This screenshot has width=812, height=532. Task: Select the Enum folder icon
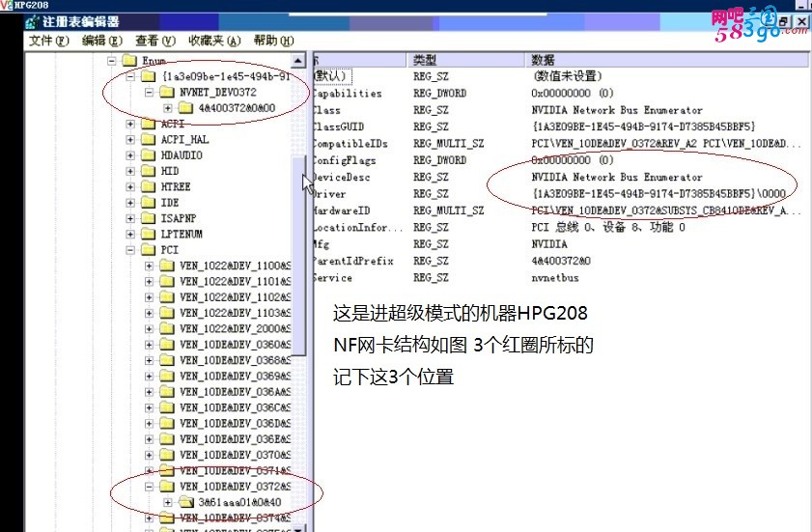click(129, 61)
